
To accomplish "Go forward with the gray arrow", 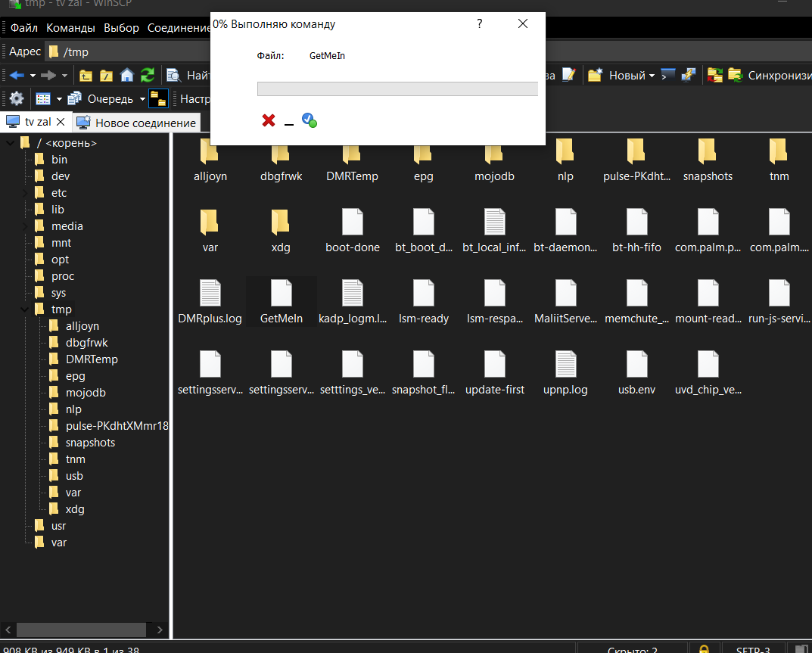I will pos(48,76).
